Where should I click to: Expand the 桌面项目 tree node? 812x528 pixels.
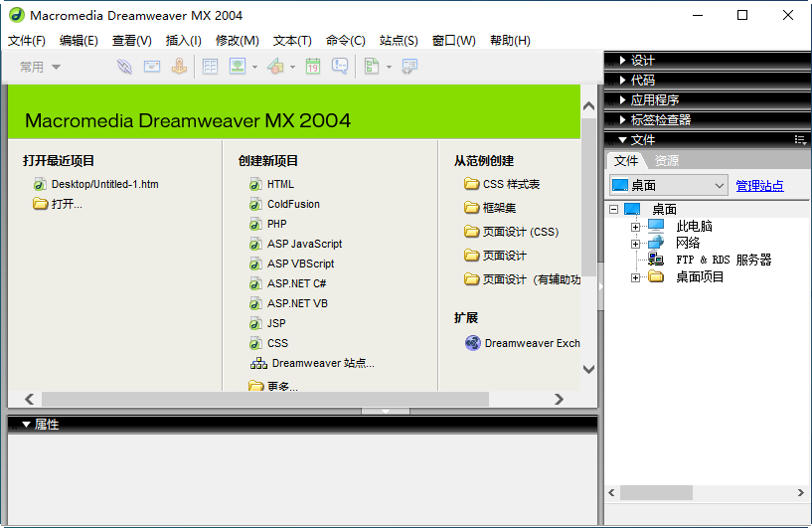(635, 277)
